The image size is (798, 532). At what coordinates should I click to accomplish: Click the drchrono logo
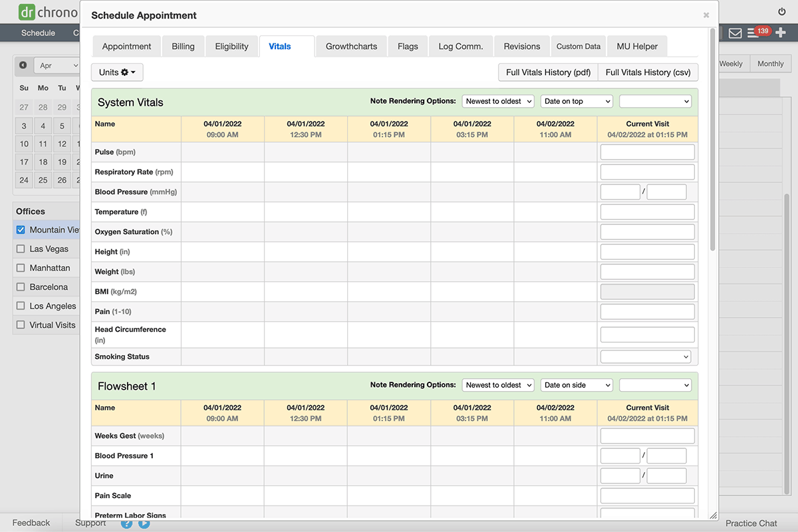coord(48,13)
